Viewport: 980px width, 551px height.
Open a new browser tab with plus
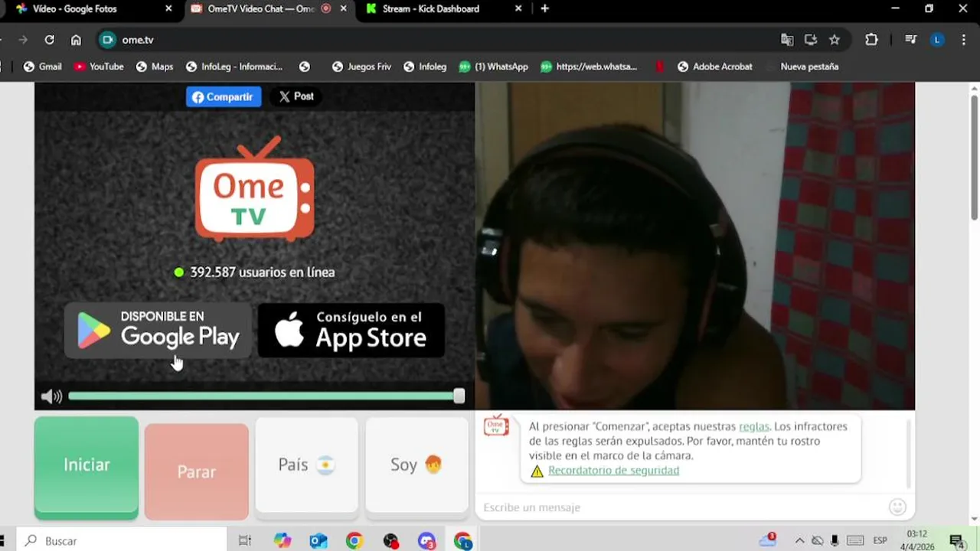pyautogui.click(x=544, y=8)
